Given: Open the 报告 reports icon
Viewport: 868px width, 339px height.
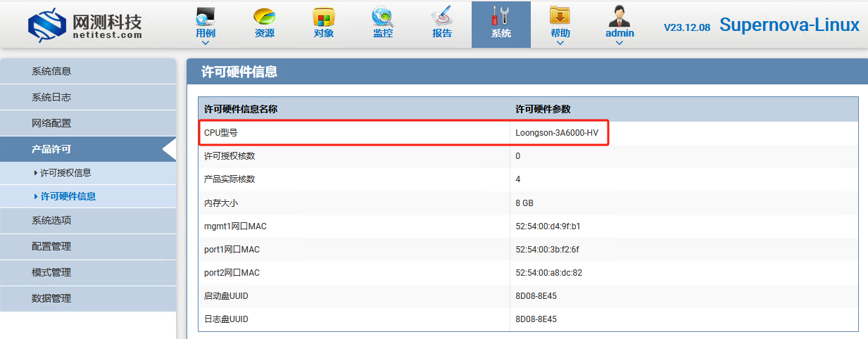Looking at the screenshot, I should click(442, 15).
